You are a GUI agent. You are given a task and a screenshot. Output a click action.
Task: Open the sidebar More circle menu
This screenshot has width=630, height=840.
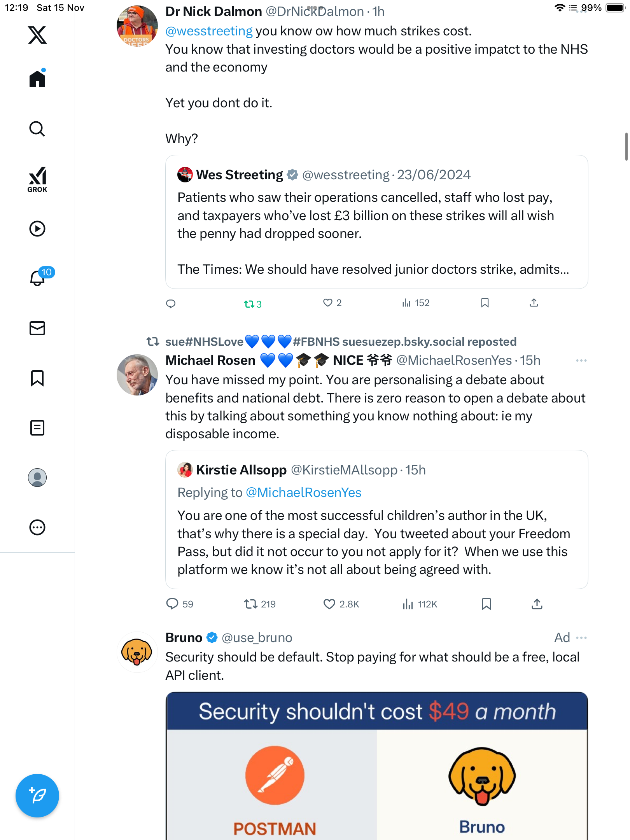[x=37, y=527]
